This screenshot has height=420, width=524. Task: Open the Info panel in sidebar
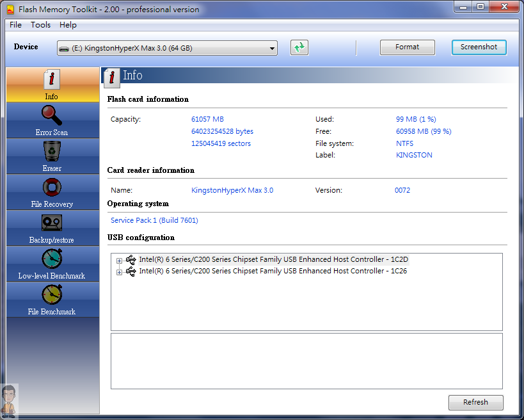point(52,85)
